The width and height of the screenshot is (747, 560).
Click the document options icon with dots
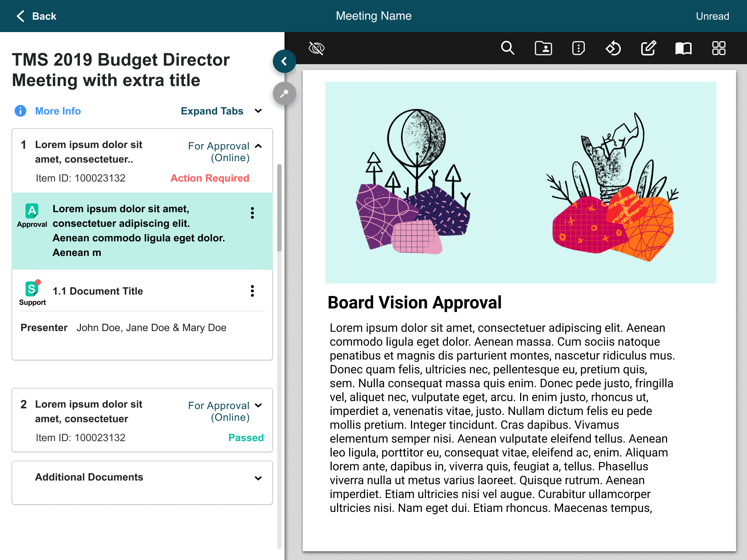[x=578, y=48]
